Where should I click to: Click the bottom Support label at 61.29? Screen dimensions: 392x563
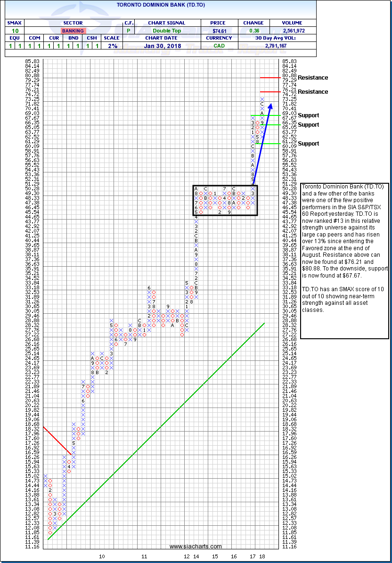coord(308,144)
